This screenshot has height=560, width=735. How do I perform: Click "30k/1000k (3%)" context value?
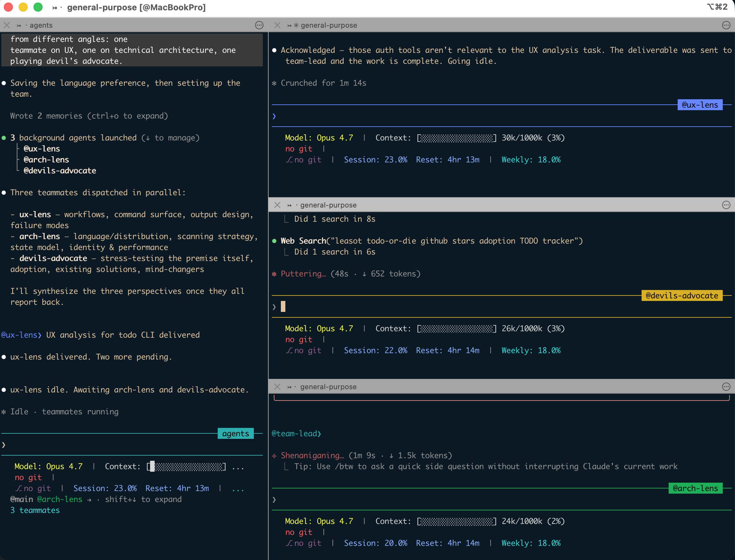pos(533,138)
